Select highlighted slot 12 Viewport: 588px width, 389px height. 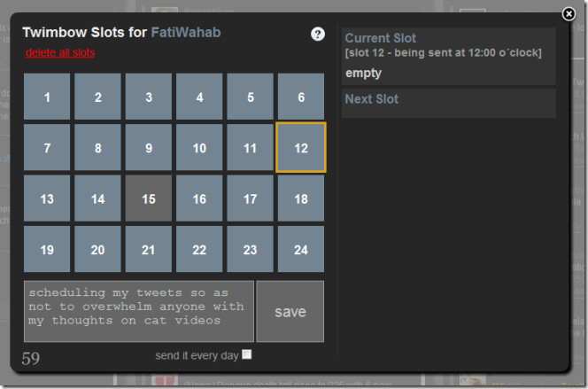pos(301,148)
